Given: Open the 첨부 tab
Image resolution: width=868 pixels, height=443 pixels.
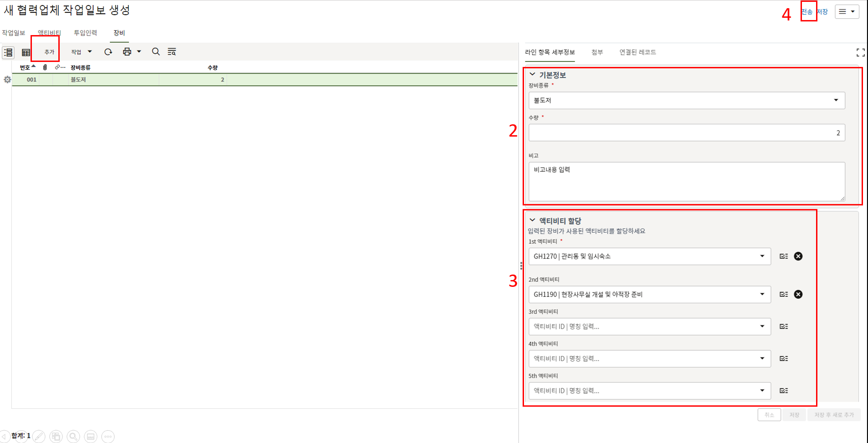Looking at the screenshot, I should point(597,52).
